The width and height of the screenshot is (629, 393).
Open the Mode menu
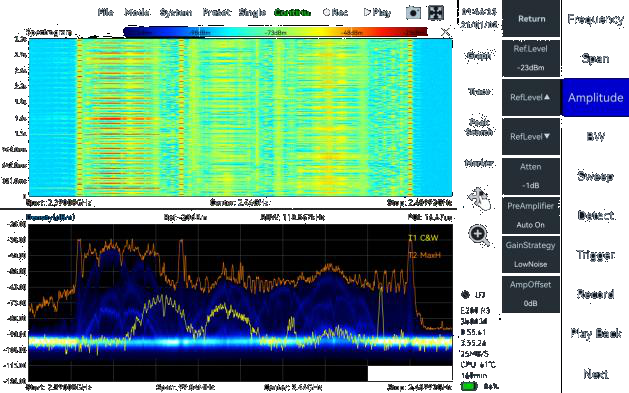(x=137, y=12)
